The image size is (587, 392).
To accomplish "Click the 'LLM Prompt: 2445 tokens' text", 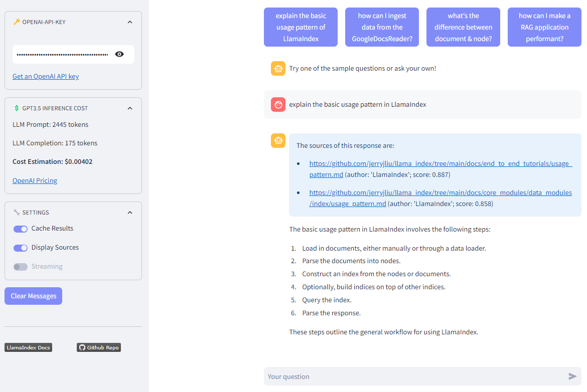I will [51, 124].
